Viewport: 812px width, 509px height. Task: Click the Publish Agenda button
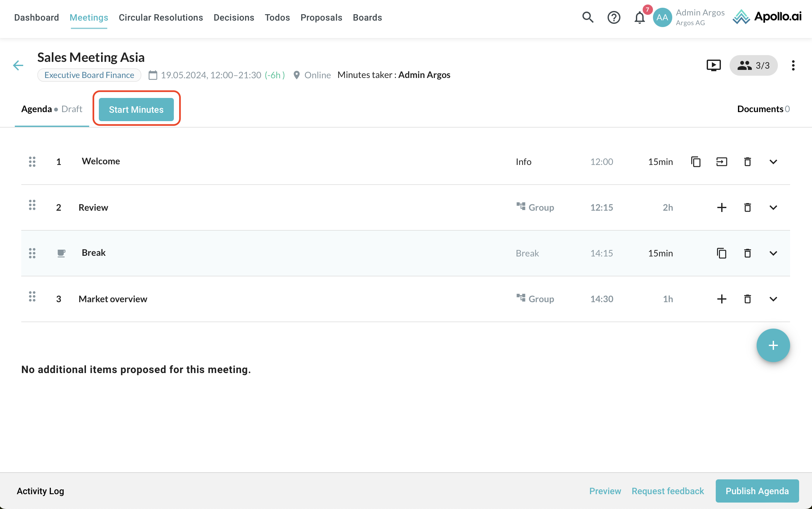757,491
